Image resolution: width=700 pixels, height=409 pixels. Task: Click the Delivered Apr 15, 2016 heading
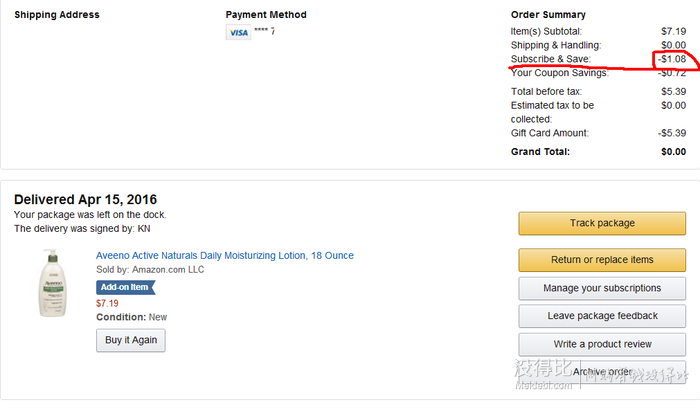[85, 200]
